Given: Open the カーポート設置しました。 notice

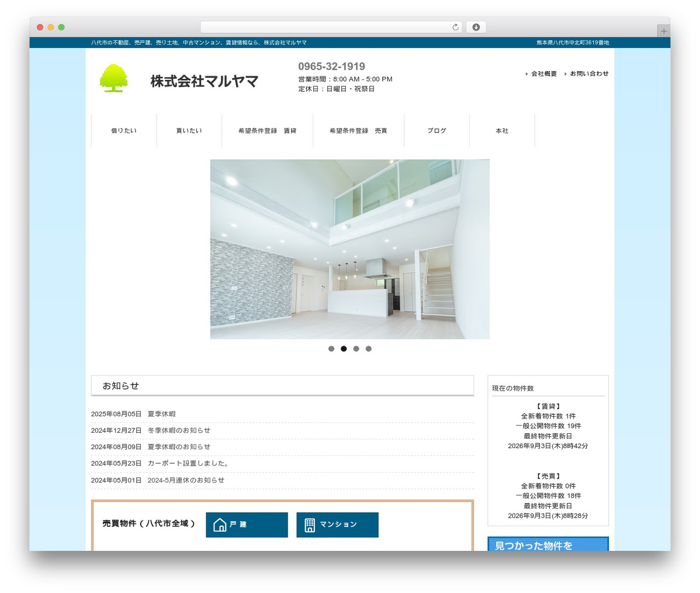Looking at the screenshot, I should 189,463.
